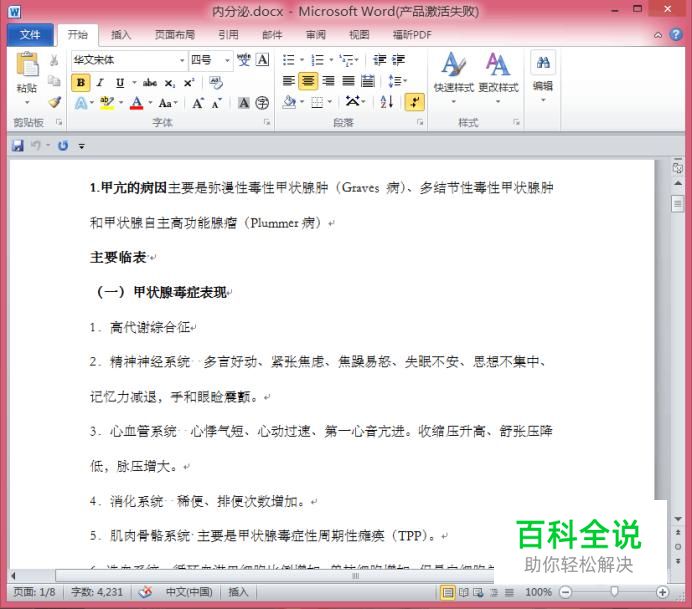The height and width of the screenshot is (609, 692).
Task: Select the Format Painter brush
Action: pos(55,102)
